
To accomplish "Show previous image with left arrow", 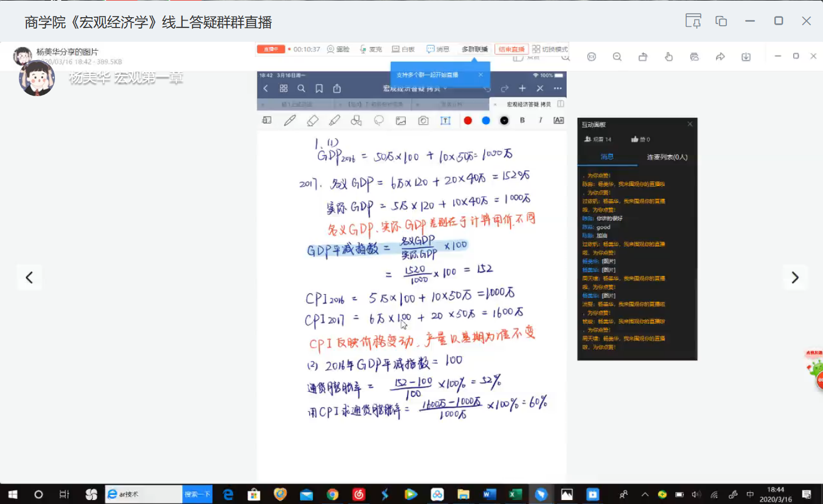I will [29, 277].
